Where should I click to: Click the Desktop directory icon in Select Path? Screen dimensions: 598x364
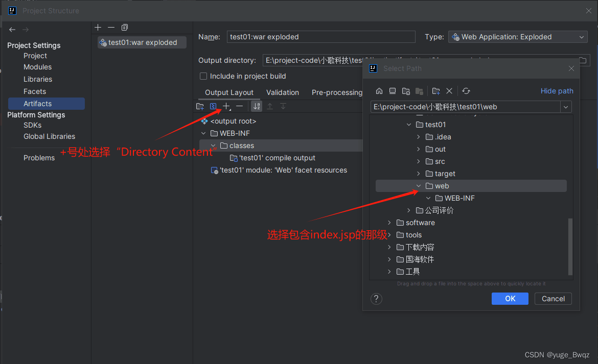pos(393,91)
